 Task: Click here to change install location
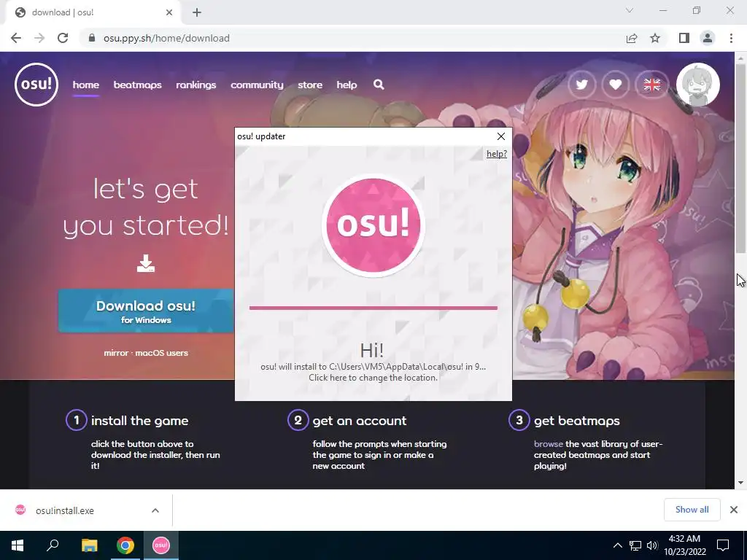(373, 378)
